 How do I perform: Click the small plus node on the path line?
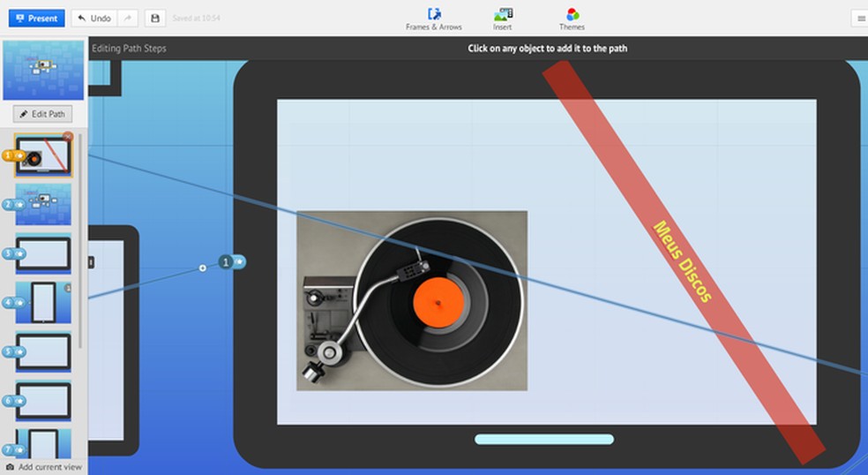[x=202, y=268]
